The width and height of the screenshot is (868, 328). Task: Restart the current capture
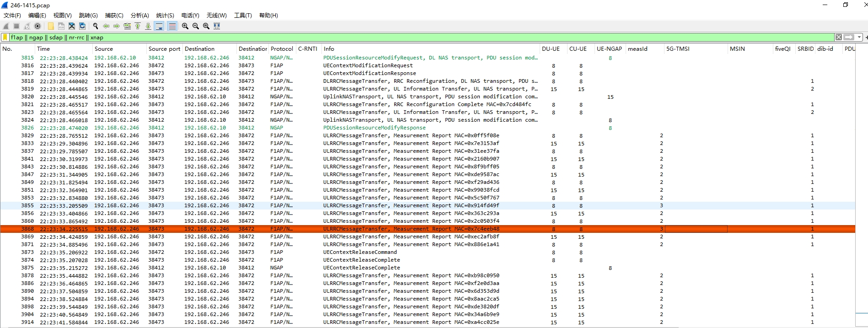27,26
